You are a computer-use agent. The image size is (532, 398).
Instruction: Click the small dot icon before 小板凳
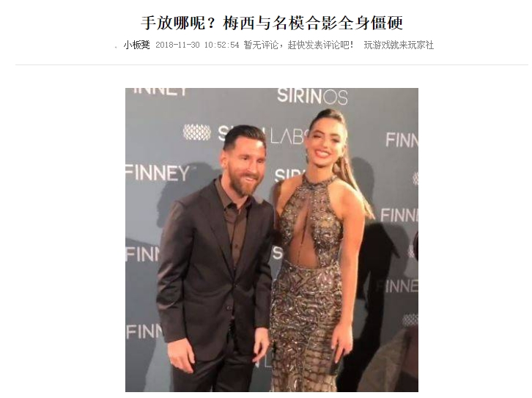pyautogui.click(x=117, y=48)
